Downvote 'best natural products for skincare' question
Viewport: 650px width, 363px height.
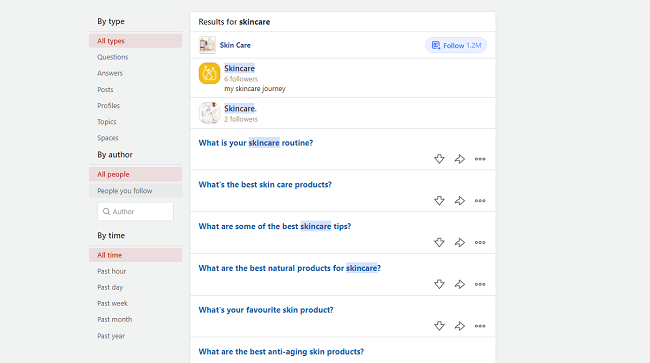click(x=439, y=284)
